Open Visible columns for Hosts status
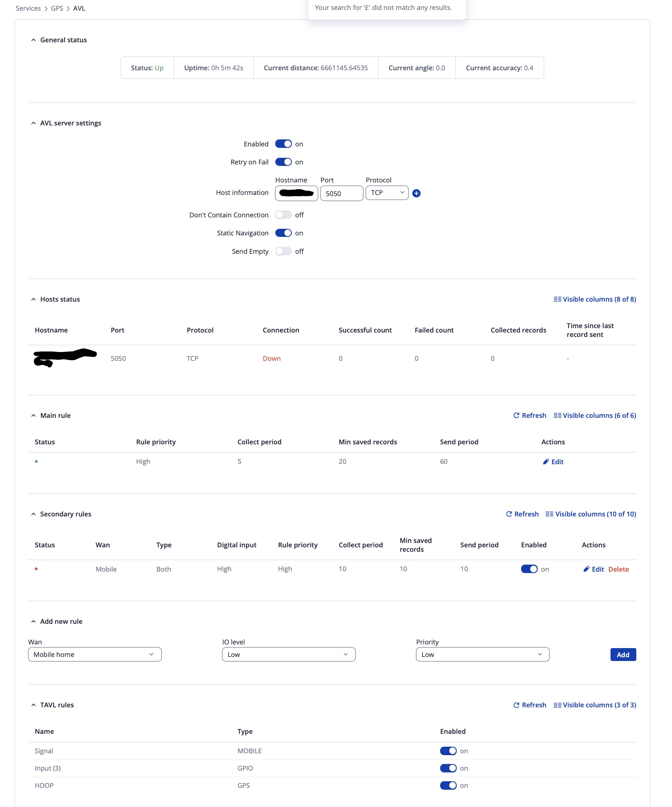Screen dimensions: 672x807 tap(594, 299)
